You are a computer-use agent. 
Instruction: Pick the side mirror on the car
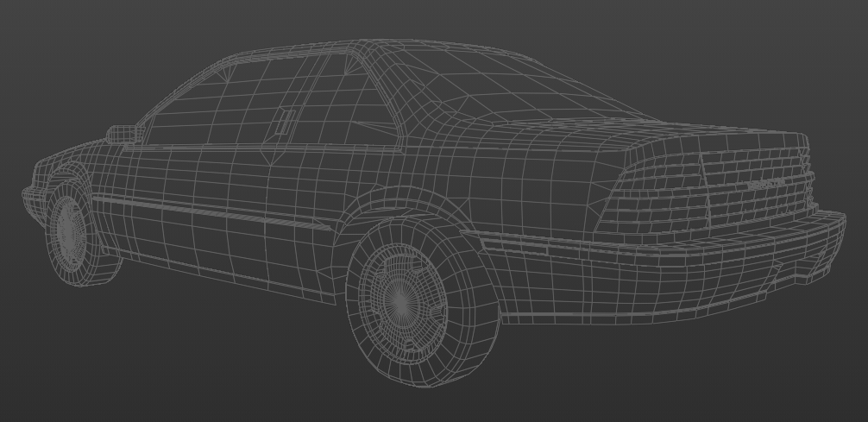coord(124,134)
